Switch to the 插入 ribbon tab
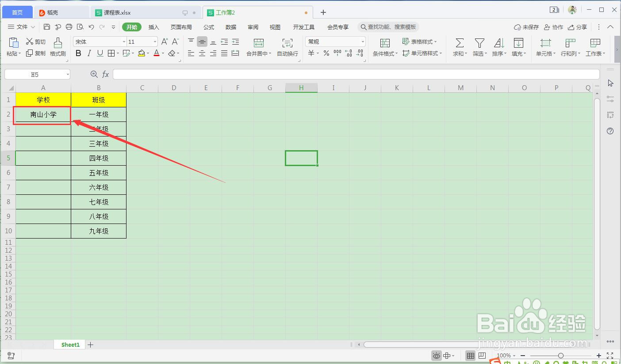The height and width of the screenshot is (364, 621). (153, 27)
